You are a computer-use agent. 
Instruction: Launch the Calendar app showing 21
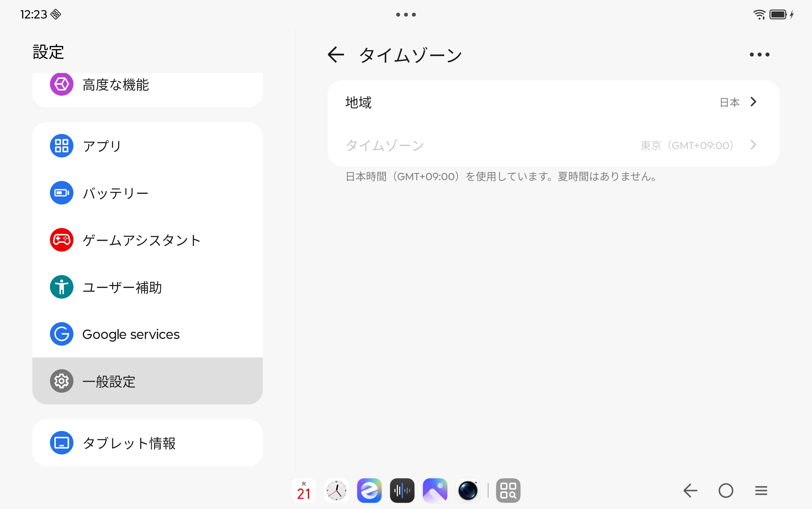[x=303, y=491]
